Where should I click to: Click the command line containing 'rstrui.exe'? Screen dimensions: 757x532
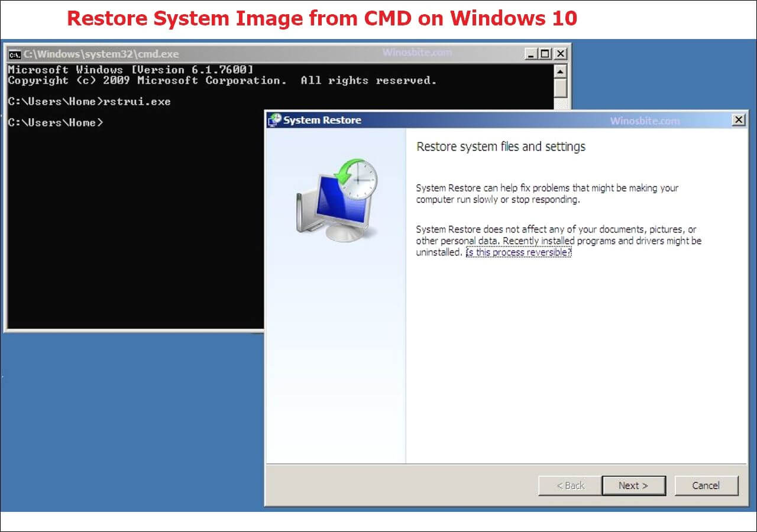click(x=89, y=102)
